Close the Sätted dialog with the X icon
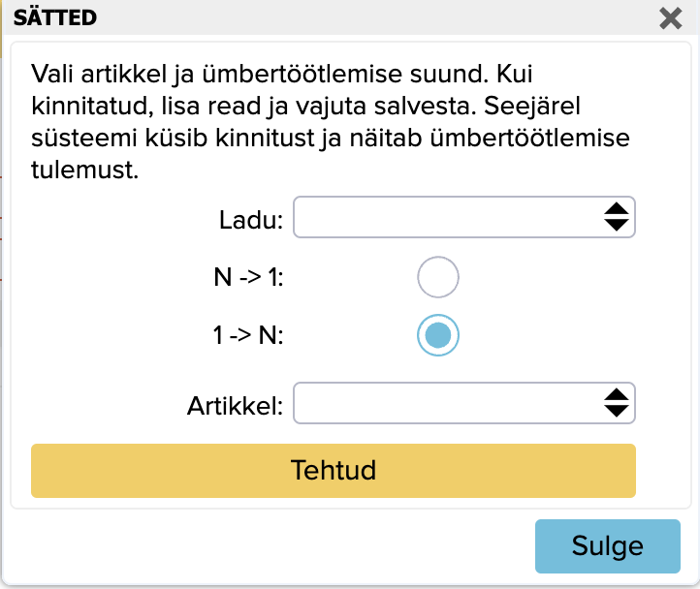Screen dimensions: 700x589 [670, 17]
